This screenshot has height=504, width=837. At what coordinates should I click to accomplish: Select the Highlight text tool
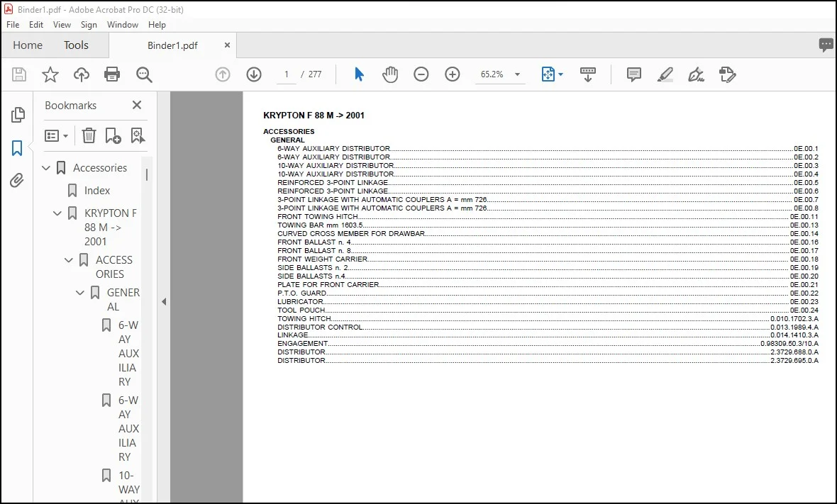click(x=665, y=74)
